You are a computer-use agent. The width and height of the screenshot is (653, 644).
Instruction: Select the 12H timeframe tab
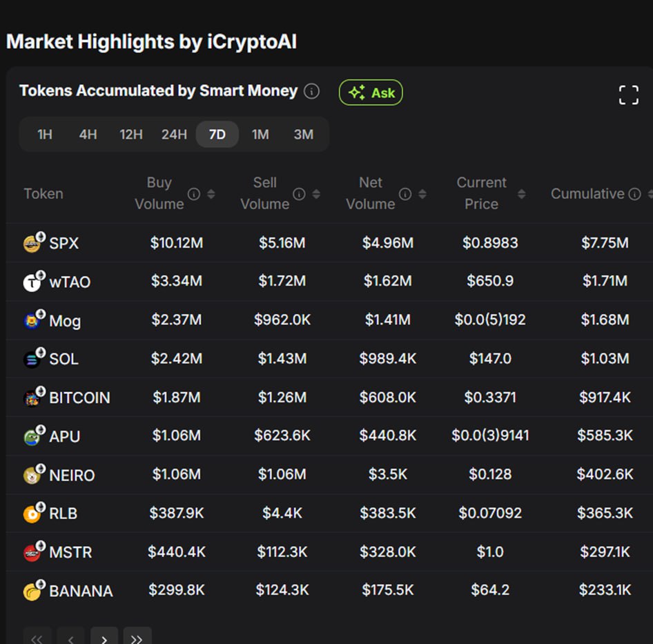(x=130, y=135)
